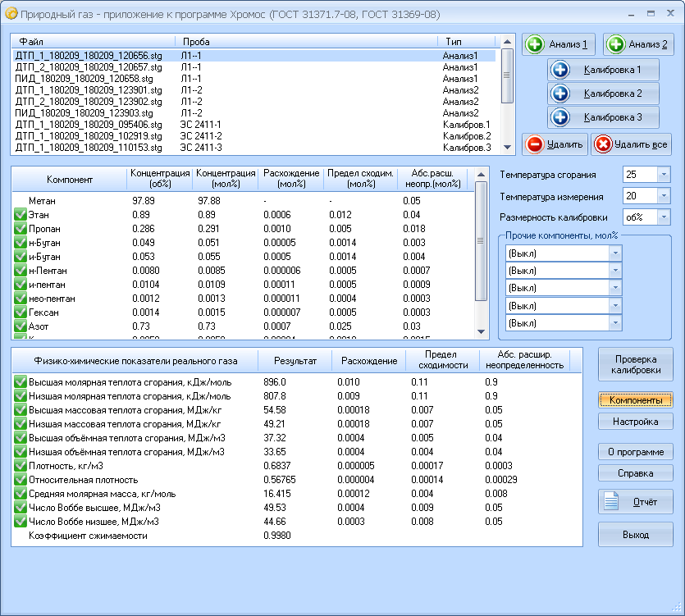Image resolution: width=685 pixels, height=616 pixels.
Task: Click the green plus icon for Анализ 2
Action: [x=616, y=44]
